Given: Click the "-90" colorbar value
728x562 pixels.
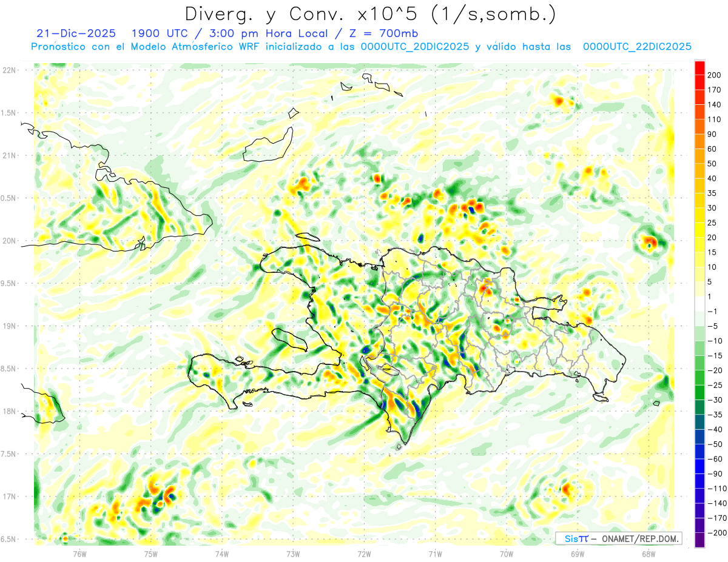Looking at the screenshot, I should [715, 473].
